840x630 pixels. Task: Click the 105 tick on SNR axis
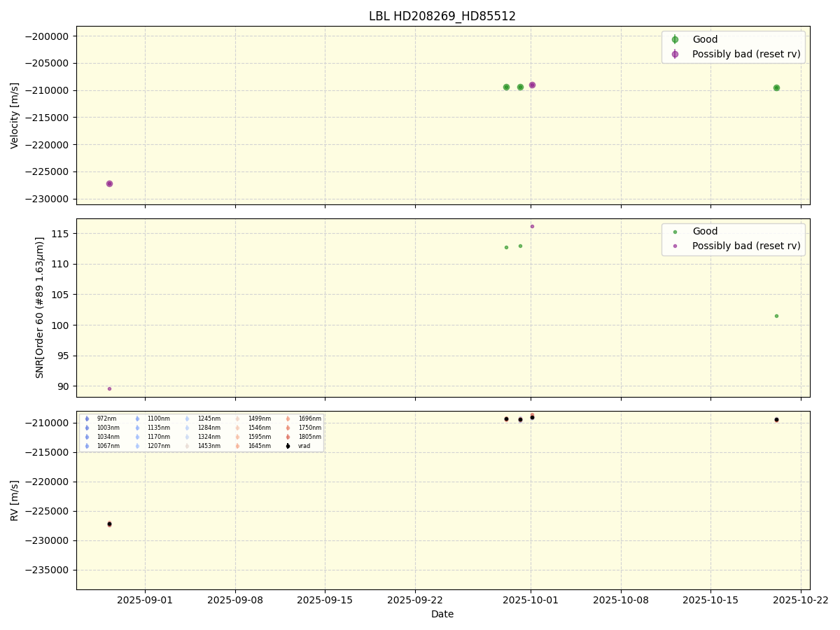point(62,295)
